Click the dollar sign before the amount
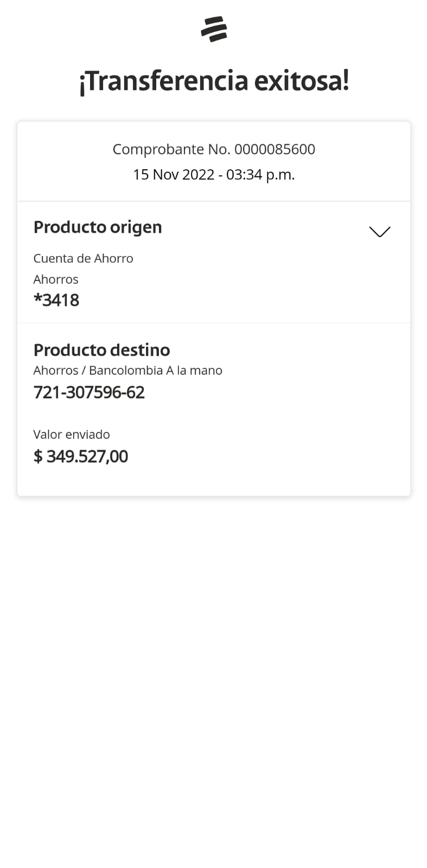 (38, 456)
